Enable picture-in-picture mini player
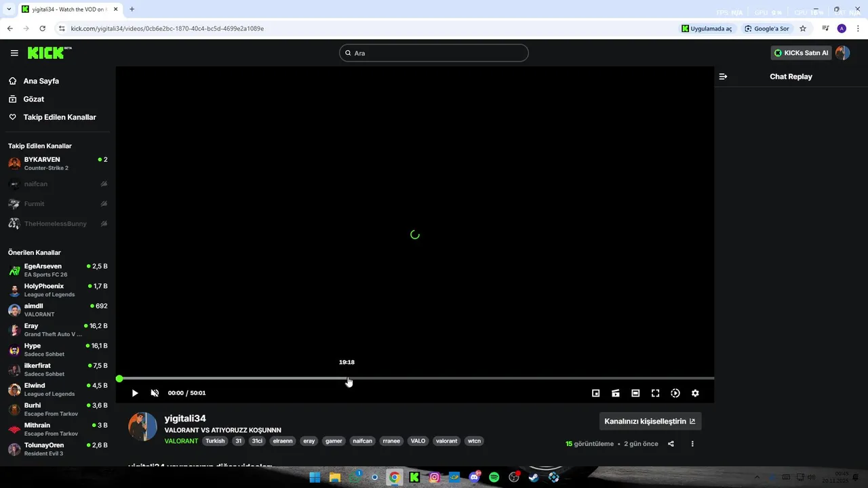This screenshot has width=868, height=488. [x=596, y=393]
